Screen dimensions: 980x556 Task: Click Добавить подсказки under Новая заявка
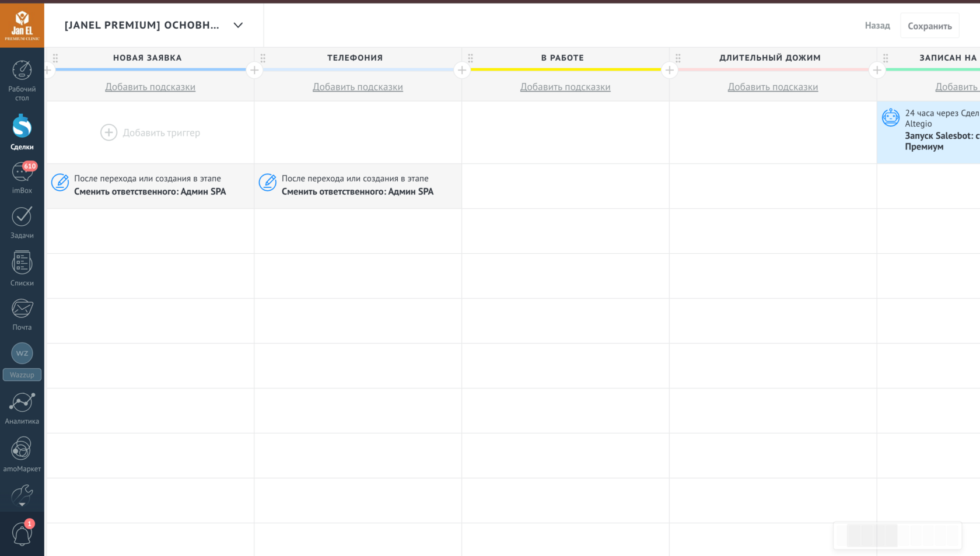(150, 87)
